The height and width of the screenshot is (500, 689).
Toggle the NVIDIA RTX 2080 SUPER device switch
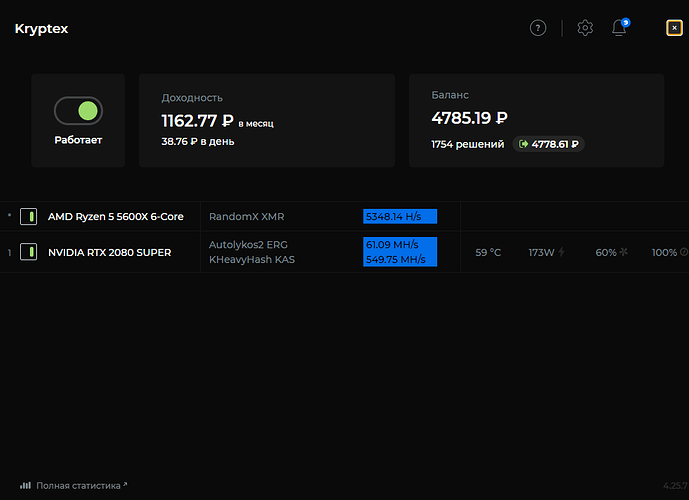[29, 252]
